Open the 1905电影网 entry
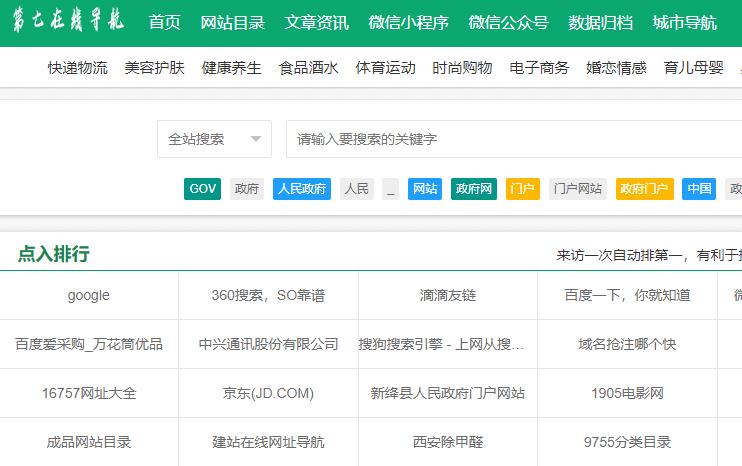This screenshot has height=466, width=742. click(627, 393)
